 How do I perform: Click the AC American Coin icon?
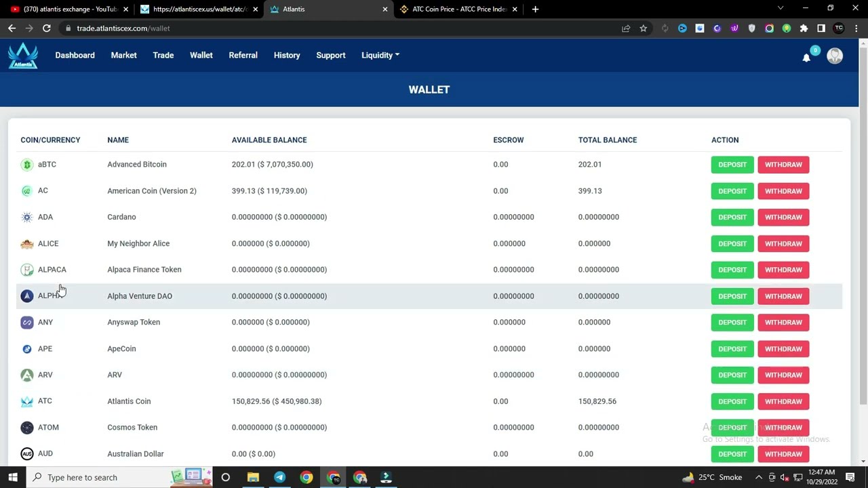click(x=27, y=191)
